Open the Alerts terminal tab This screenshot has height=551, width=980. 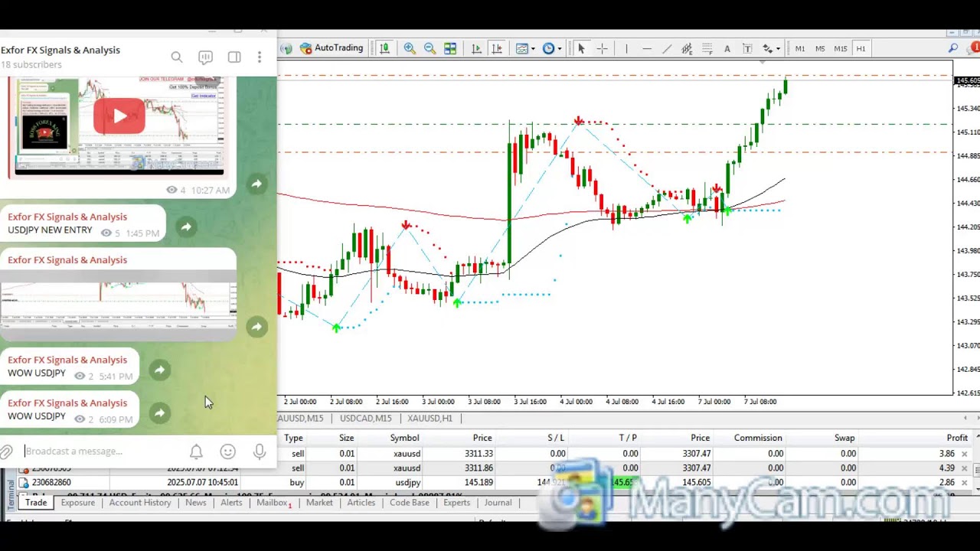(231, 503)
